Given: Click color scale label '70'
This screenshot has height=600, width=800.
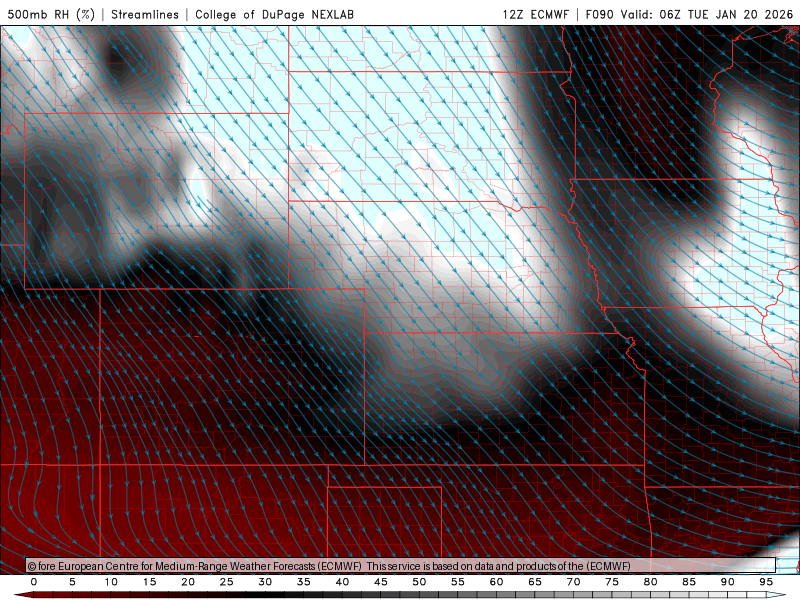Looking at the screenshot, I should [573, 582].
